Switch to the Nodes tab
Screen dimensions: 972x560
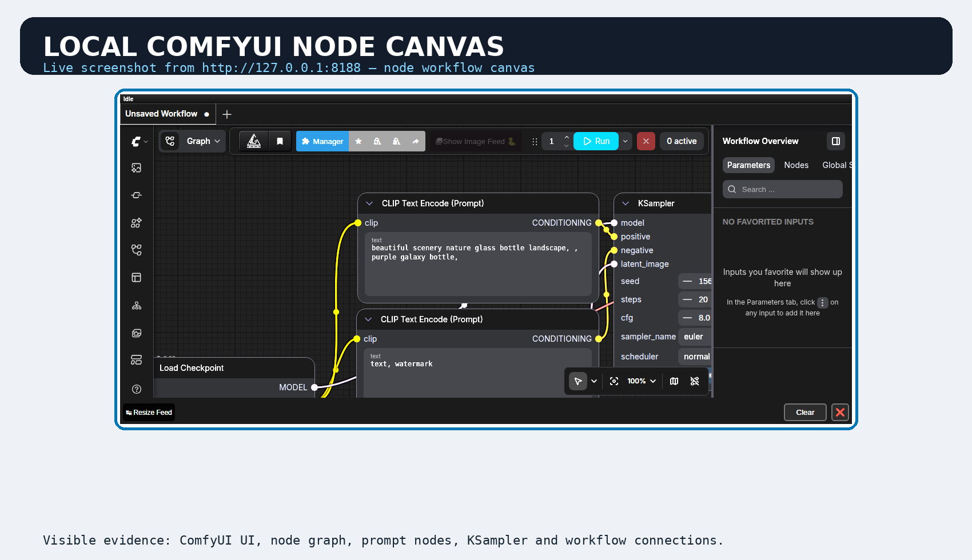coord(796,165)
